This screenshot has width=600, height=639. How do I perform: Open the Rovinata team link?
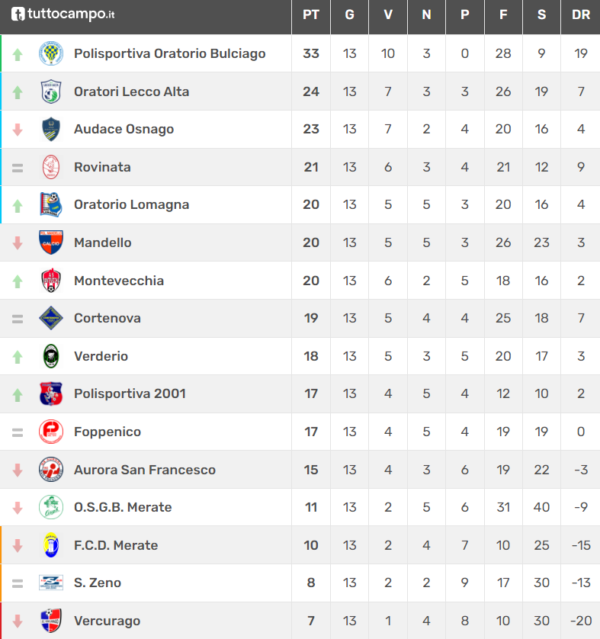(x=102, y=167)
